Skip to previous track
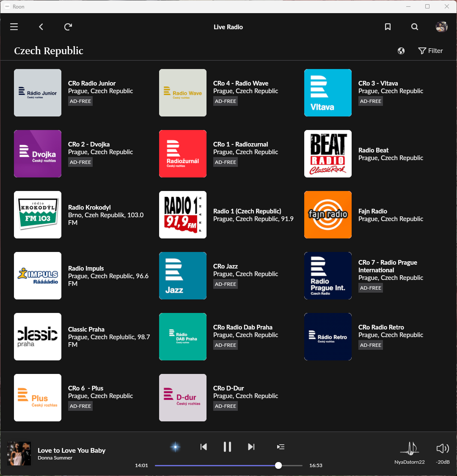Viewport: 457px width, 476px height. [x=204, y=447]
